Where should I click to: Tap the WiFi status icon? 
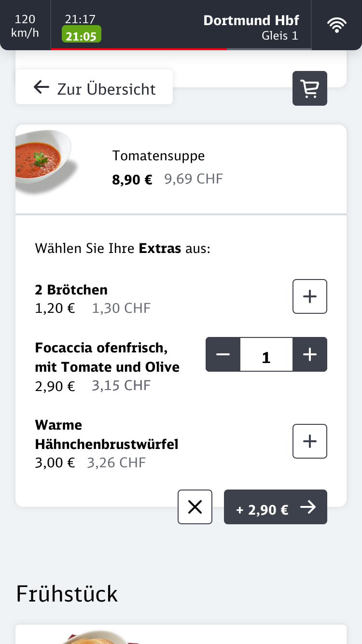[336, 25]
